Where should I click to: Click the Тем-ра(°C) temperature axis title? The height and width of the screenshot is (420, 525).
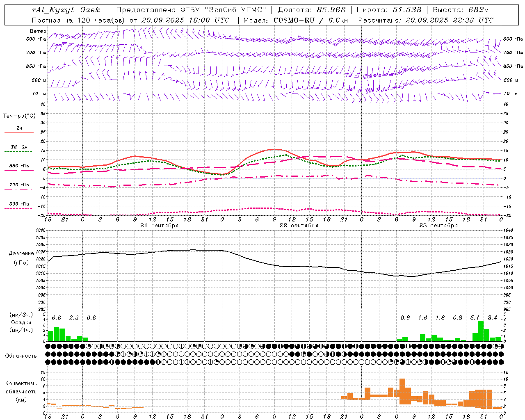coord(19,116)
